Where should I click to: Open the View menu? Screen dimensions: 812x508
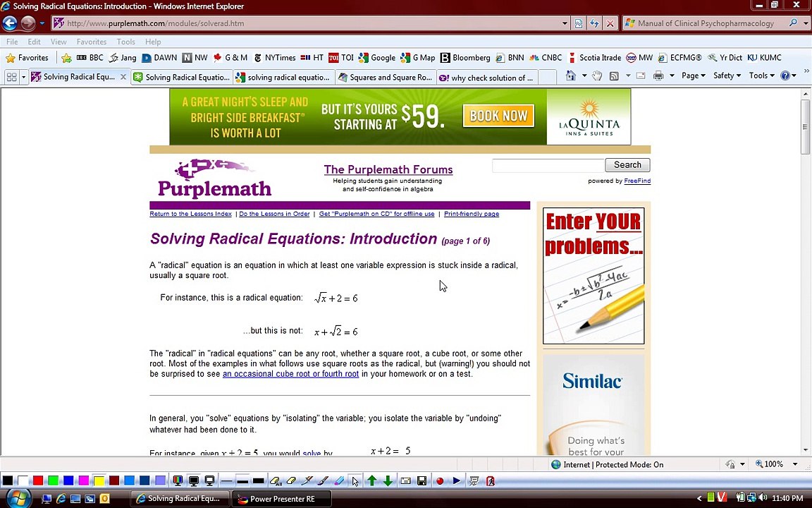[59, 42]
